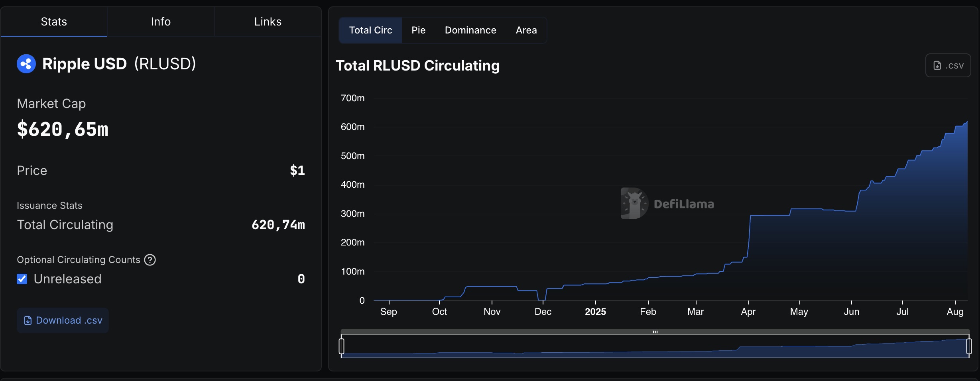Click the Jun x-axis label

click(x=852, y=312)
